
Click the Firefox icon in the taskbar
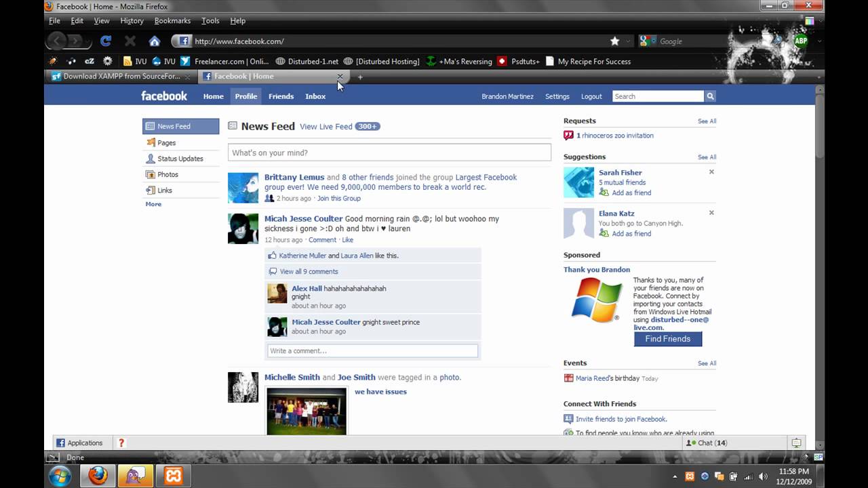coord(98,476)
